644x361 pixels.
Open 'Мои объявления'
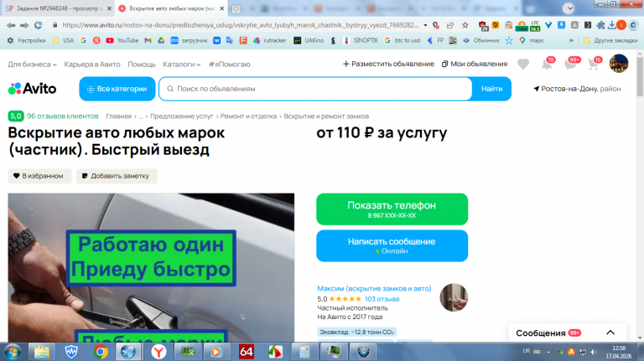tap(475, 64)
